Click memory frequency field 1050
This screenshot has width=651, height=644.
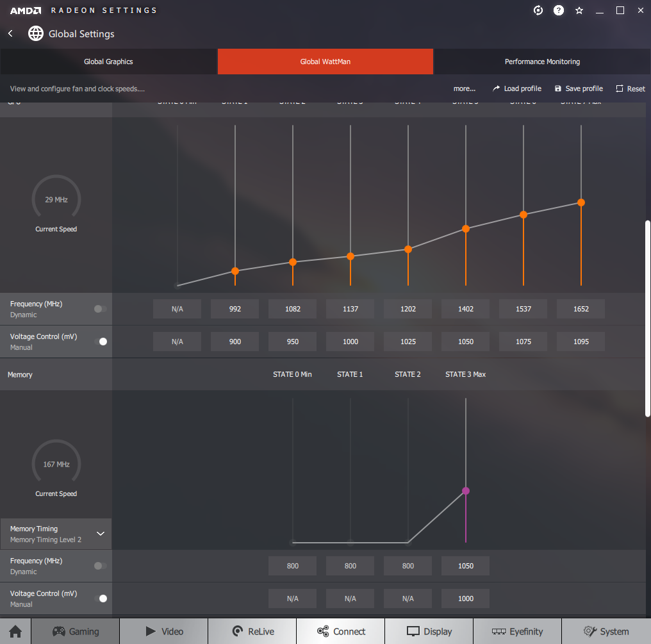coord(466,566)
